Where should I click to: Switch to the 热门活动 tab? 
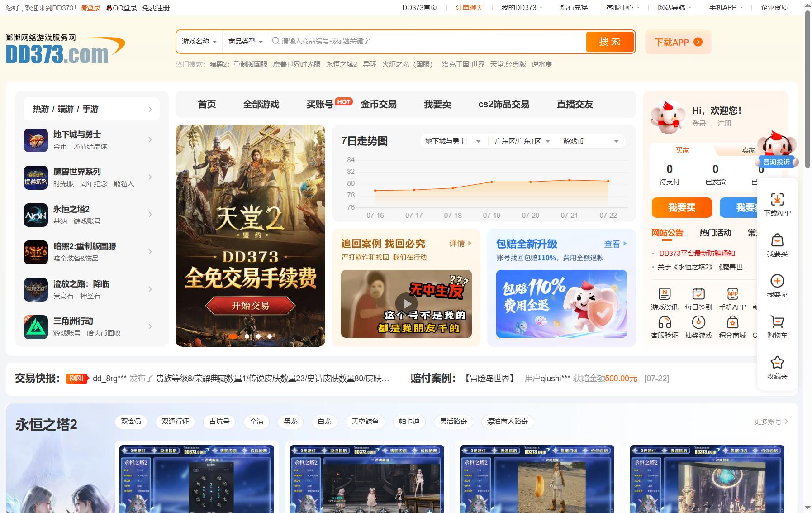click(x=715, y=233)
